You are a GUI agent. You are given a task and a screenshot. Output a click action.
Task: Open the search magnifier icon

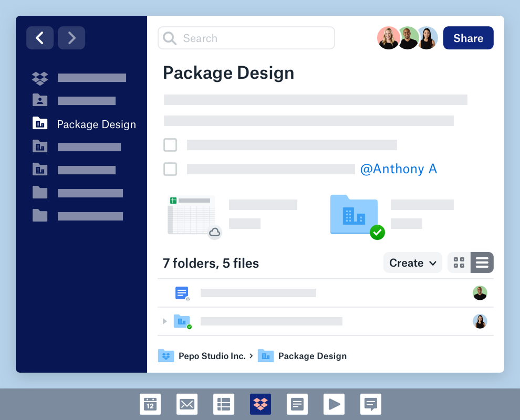169,38
